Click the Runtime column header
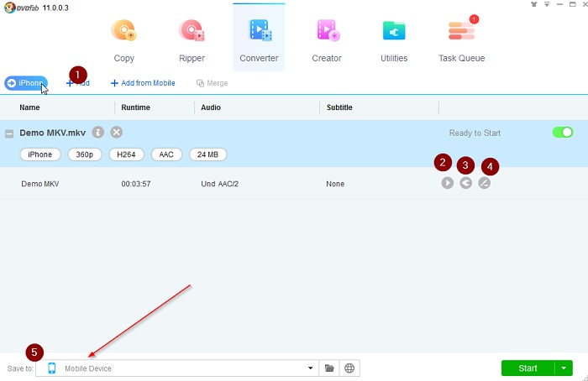The width and height of the screenshot is (588, 381). (136, 107)
